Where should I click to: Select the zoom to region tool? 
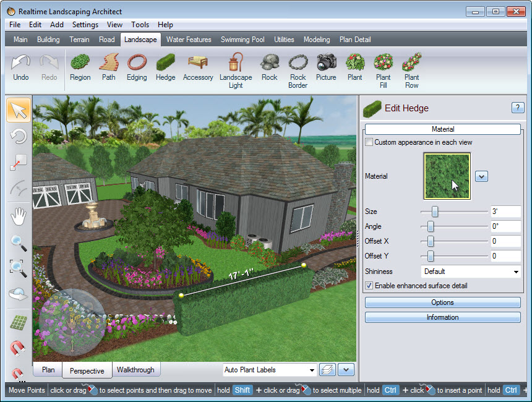(19, 268)
